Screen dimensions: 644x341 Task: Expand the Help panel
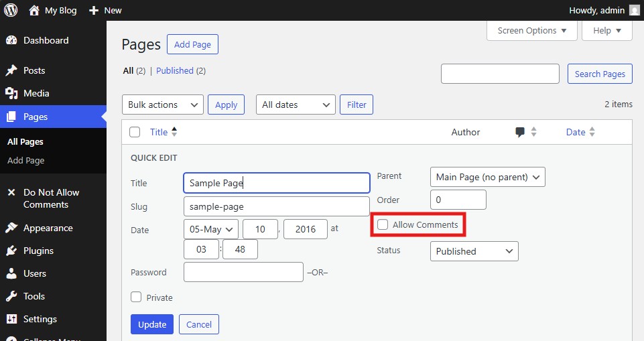607,30
